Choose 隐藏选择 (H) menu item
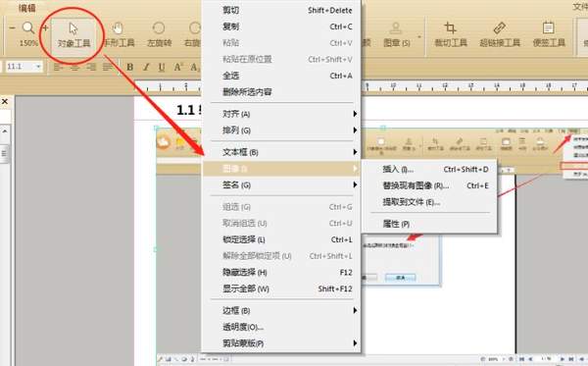Image resolution: width=588 pixels, height=366 pixels. pyautogui.click(x=281, y=272)
